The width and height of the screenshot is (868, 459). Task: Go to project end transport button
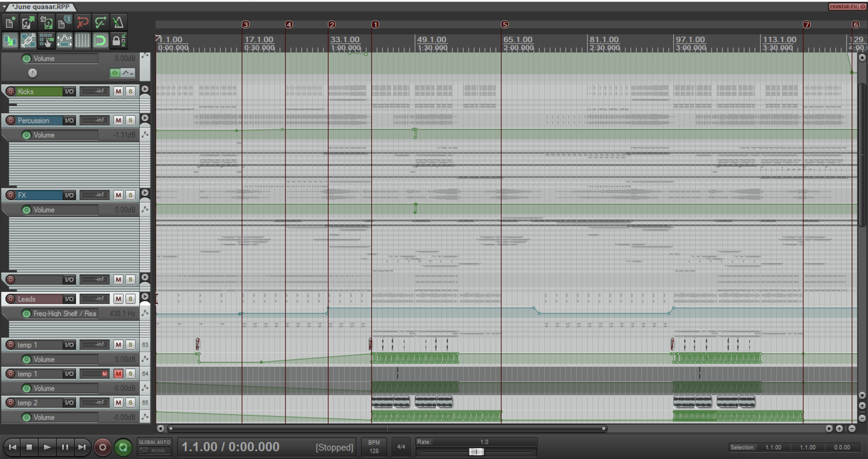pyautogui.click(x=82, y=447)
